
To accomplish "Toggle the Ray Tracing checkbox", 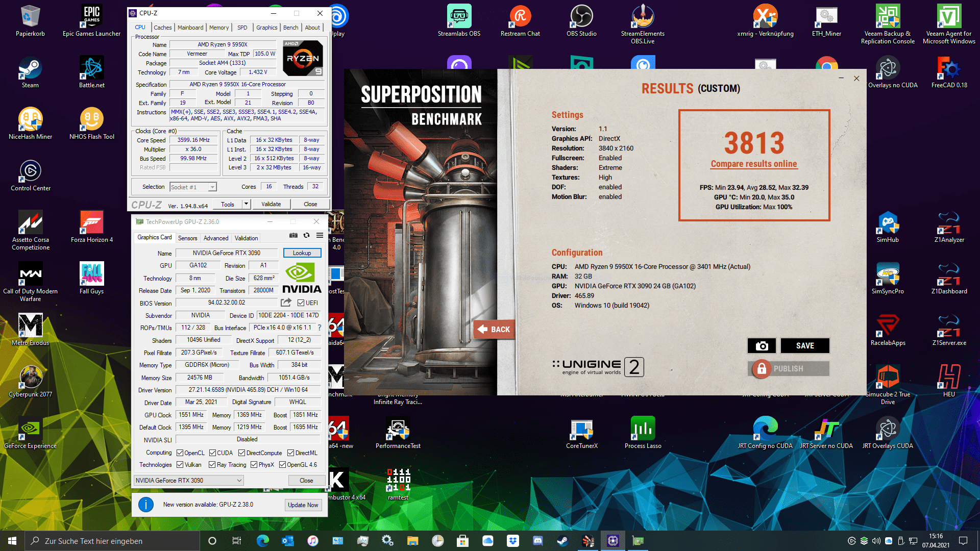I will point(212,465).
